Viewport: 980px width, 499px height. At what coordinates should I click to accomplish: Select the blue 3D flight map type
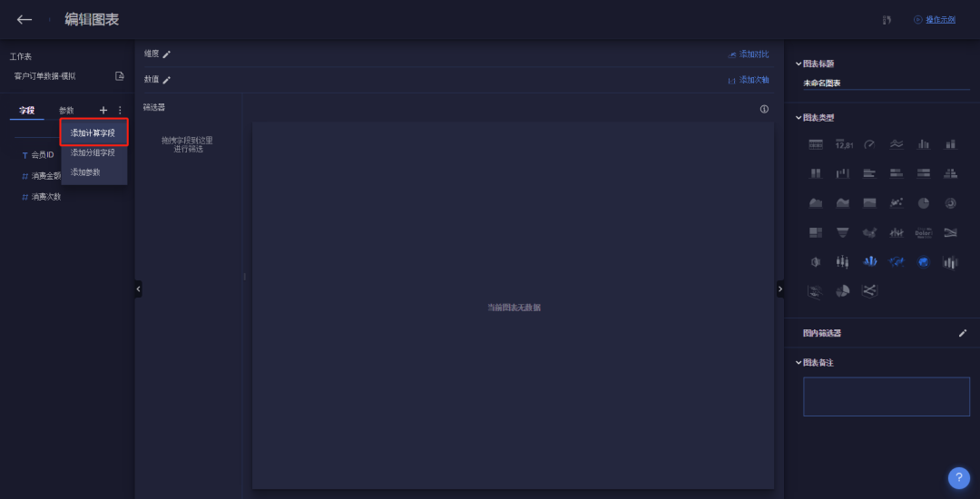[897, 262]
